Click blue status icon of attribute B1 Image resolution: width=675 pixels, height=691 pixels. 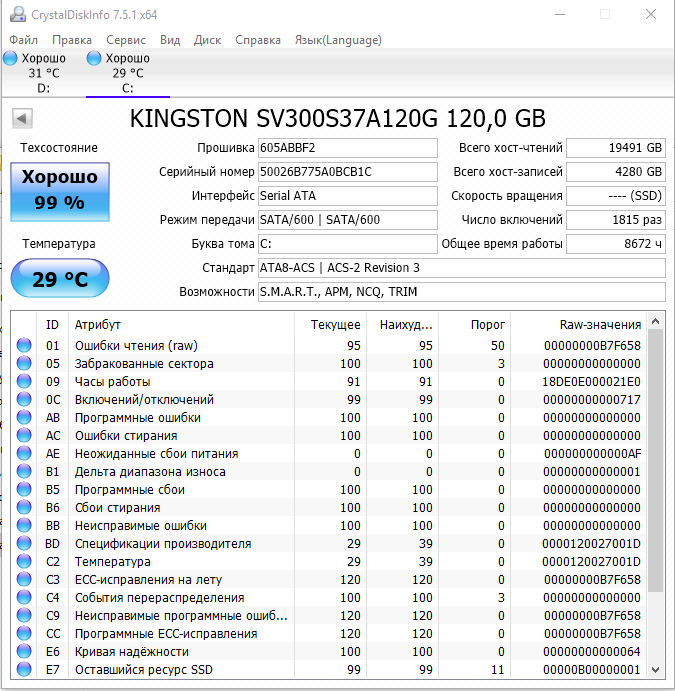point(24,472)
